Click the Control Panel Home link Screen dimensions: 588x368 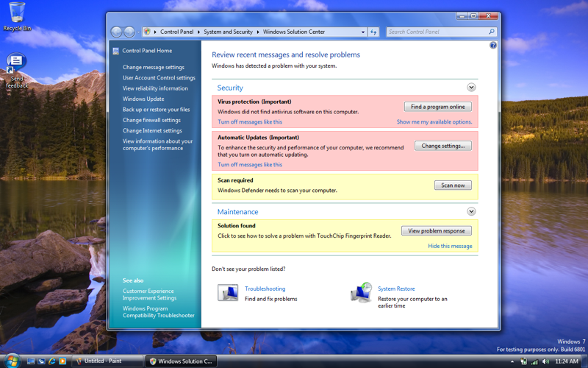tap(147, 51)
